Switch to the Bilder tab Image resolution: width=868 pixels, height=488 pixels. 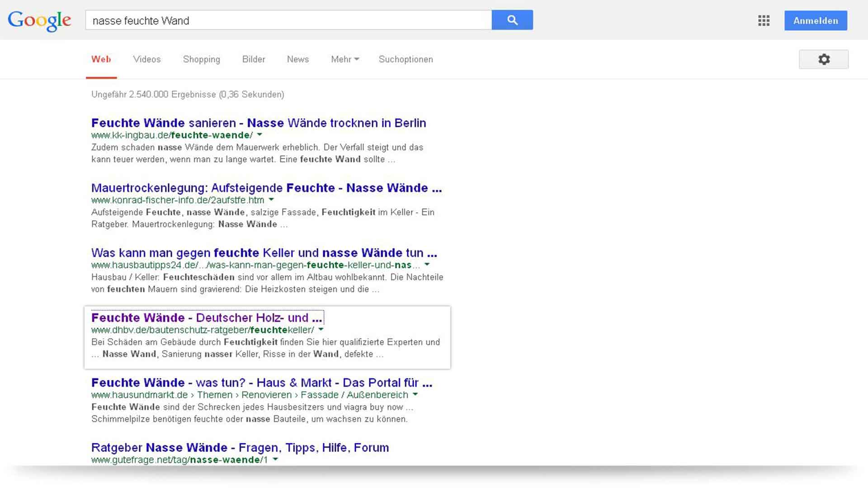254,59
